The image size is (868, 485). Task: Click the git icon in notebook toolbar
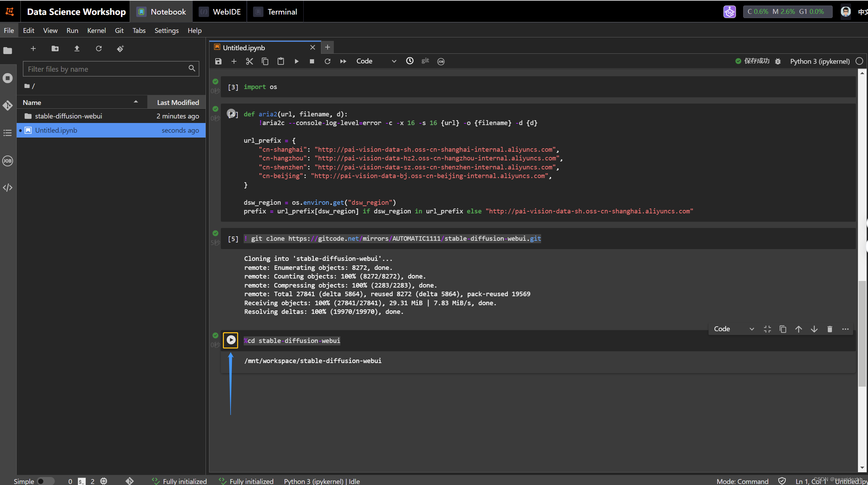click(425, 61)
